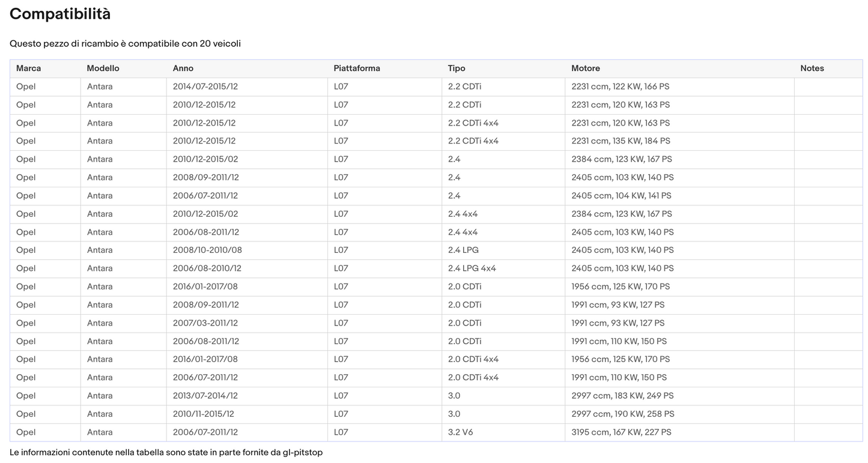Screen dimensions: 868x463
Task: Click the 2.4 LPG 4x4 type cell
Action: 472,268
